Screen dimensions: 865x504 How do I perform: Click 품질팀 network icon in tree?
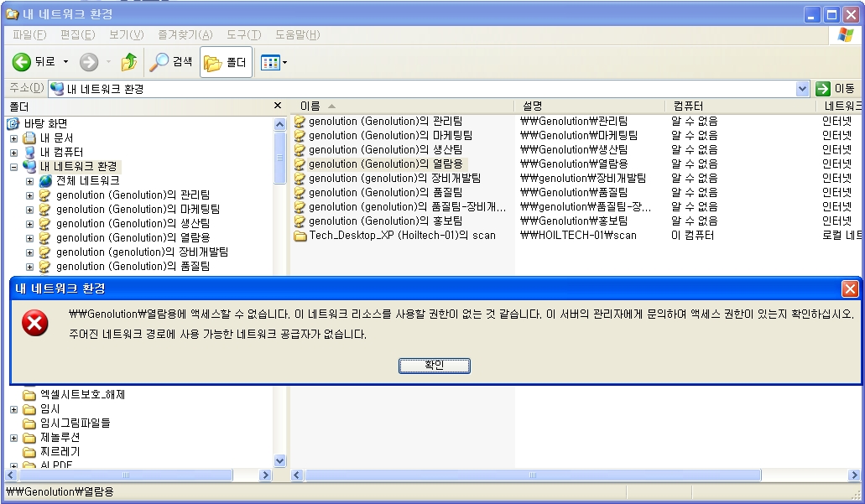(x=45, y=267)
